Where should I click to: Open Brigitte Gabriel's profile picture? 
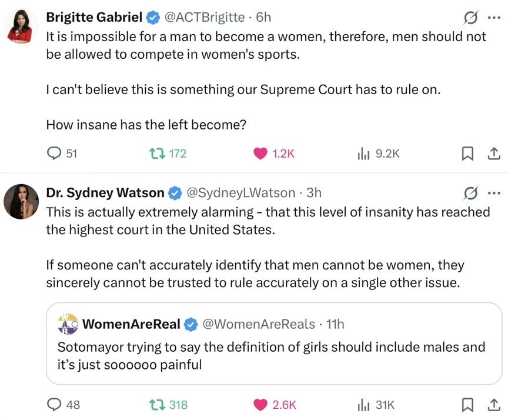point(22,28)
